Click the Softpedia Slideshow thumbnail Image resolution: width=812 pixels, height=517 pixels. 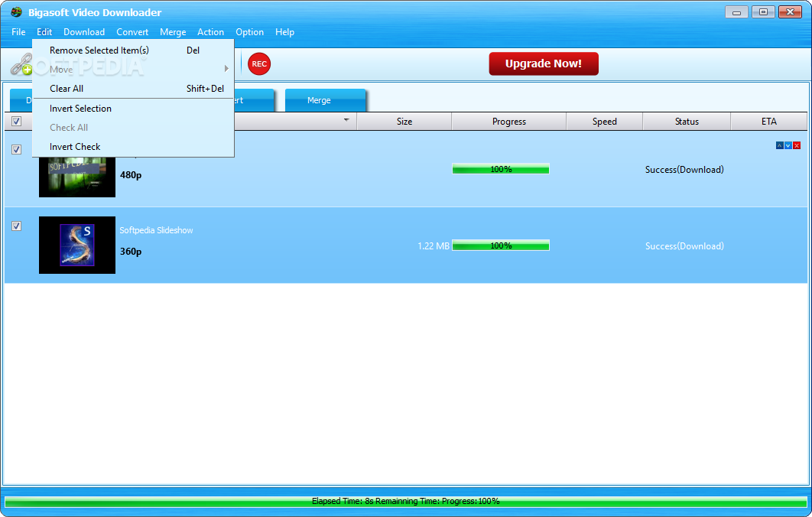[77, 245]
